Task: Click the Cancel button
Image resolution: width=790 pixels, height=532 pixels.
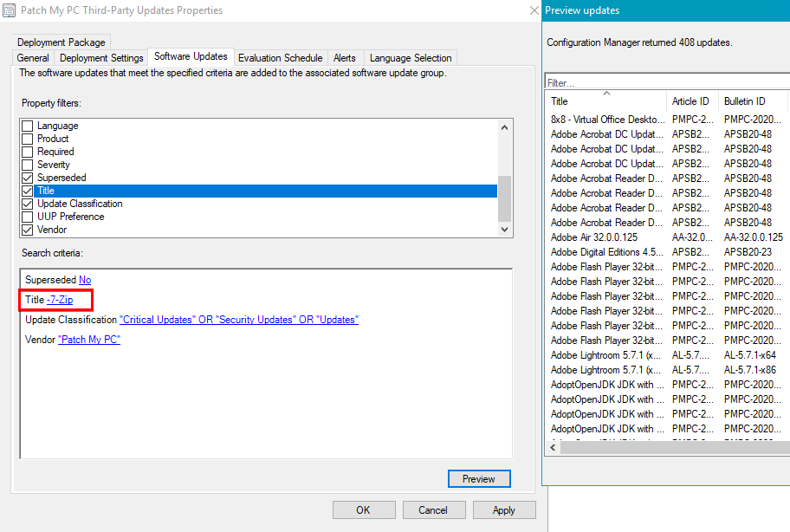Action: (434, 510)
